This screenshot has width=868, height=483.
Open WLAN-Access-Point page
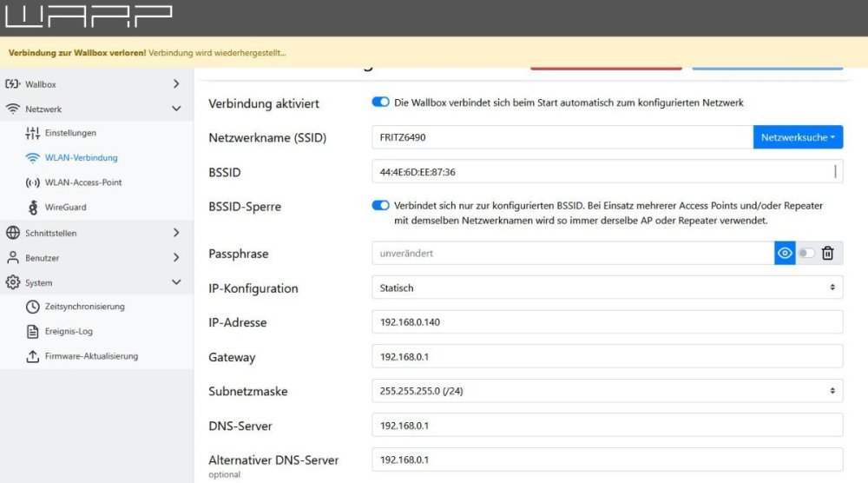[82, 182]
